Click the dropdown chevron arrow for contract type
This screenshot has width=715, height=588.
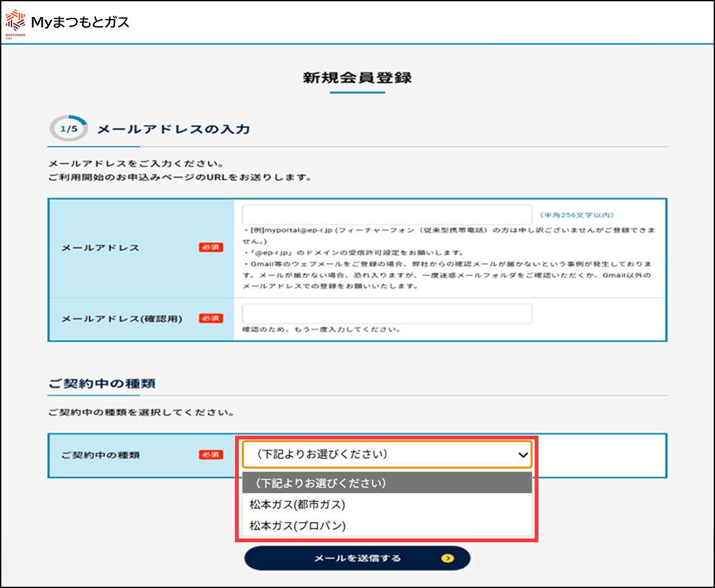[x=523, y=455]
